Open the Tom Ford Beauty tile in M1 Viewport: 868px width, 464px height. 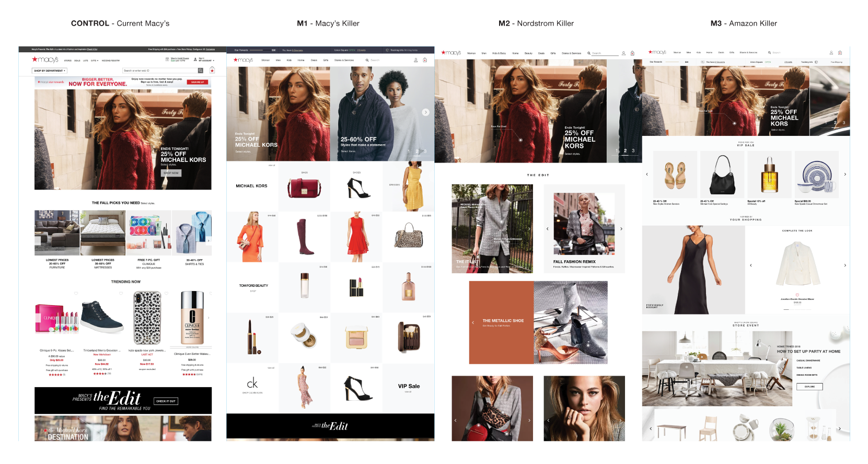[x=253, y=287]
